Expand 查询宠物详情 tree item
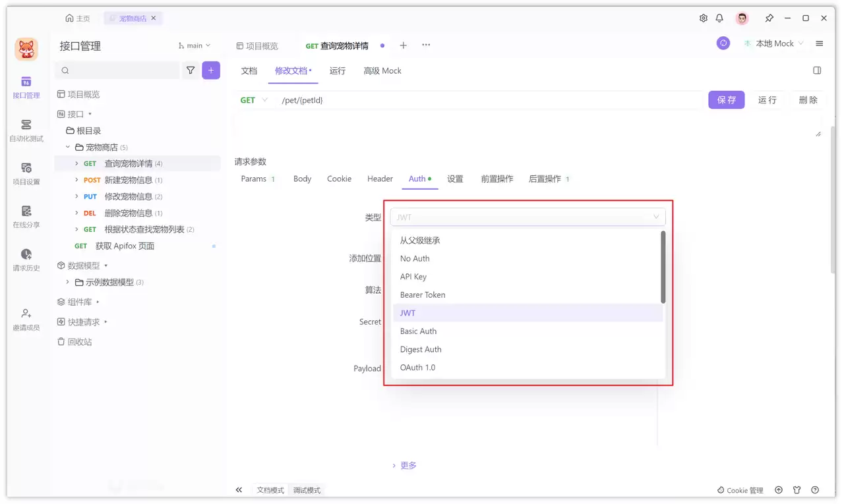The image size is (844, 504). click(x=76, y=163)
